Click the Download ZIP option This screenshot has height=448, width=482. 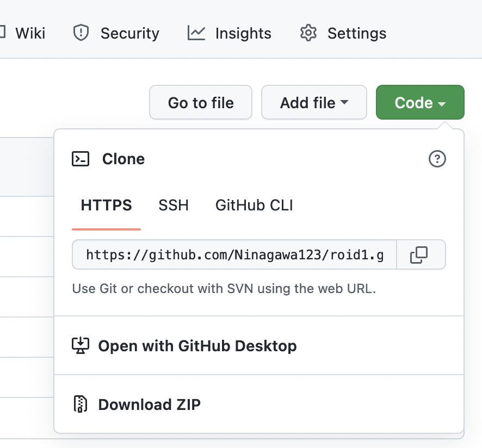click(150, 405)
